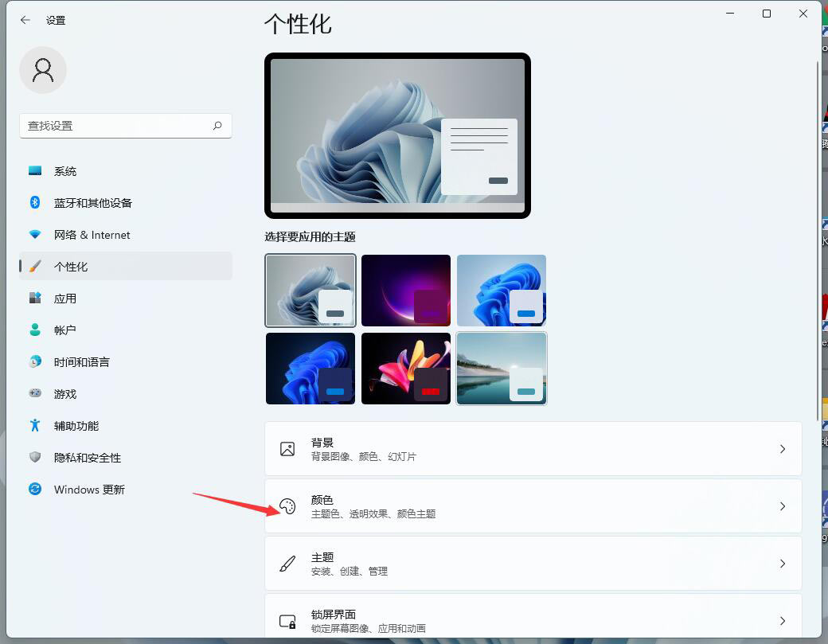Select the 网络 & Internet globe icon
The width and height of the screenshot is (828, 644).
(33, 234)
